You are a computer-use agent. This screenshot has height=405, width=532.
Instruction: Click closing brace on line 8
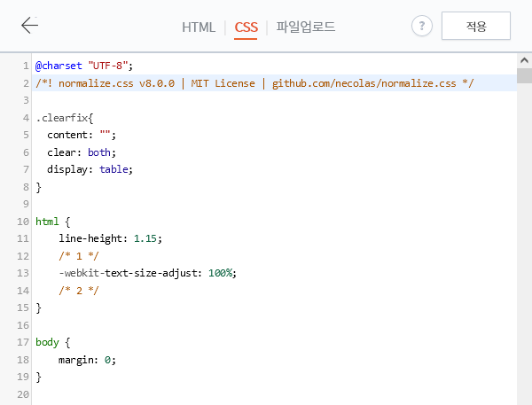point(39,187)
